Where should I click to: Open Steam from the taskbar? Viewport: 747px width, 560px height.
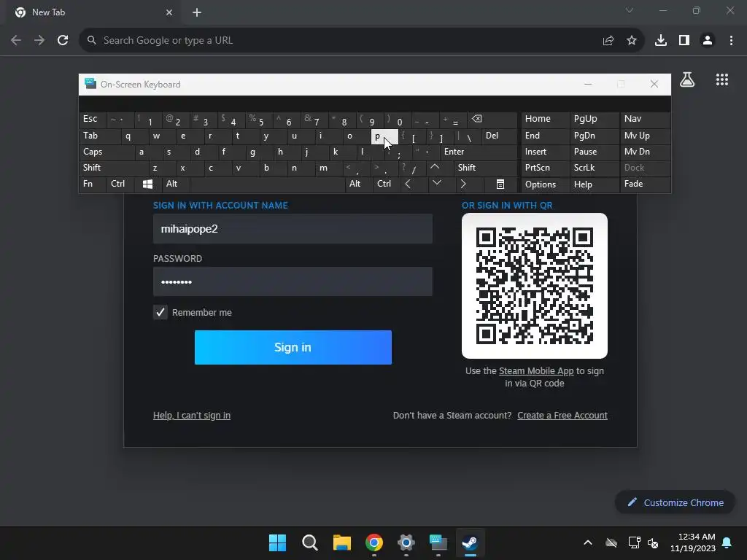(x=471, y=542)
